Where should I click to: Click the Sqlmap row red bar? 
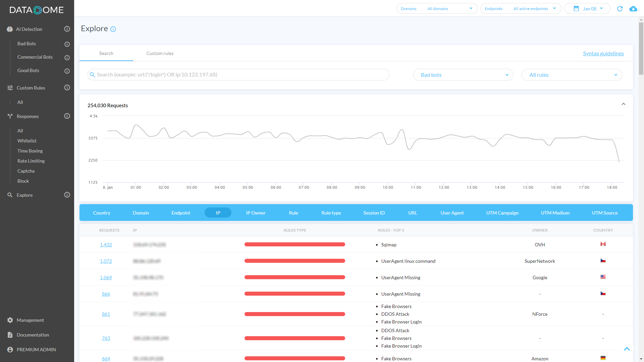[x=294, y=244]
